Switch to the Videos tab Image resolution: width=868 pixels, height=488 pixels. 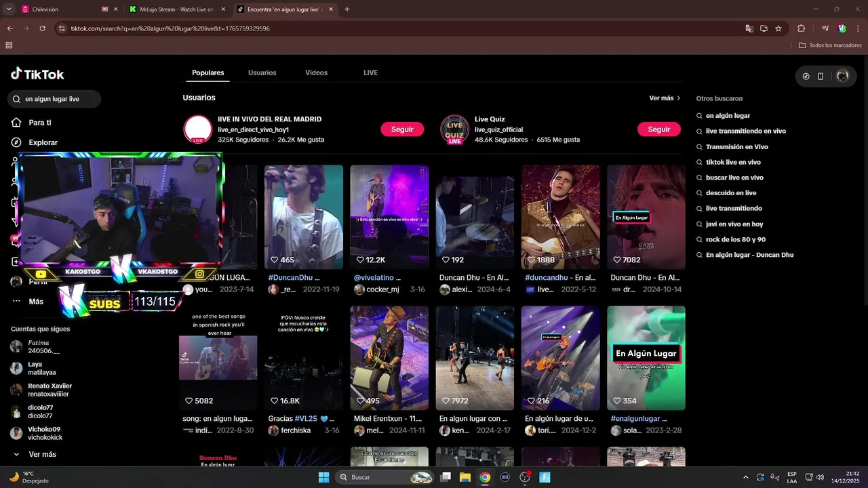[316, 73]
